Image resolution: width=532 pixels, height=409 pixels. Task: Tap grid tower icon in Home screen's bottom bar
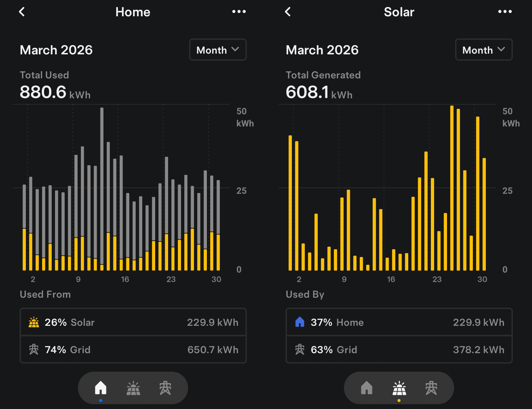point(165,388)
